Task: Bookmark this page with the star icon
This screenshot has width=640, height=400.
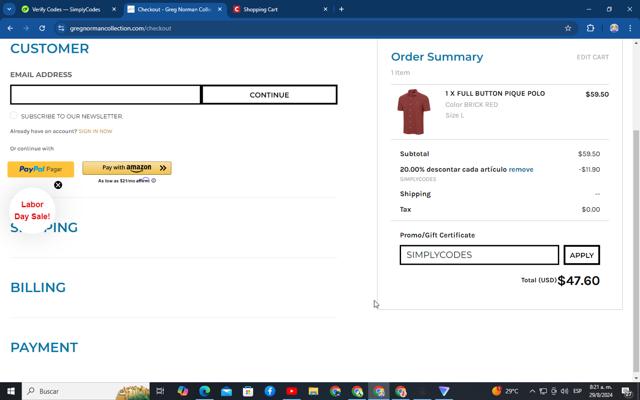Action: 568,28
